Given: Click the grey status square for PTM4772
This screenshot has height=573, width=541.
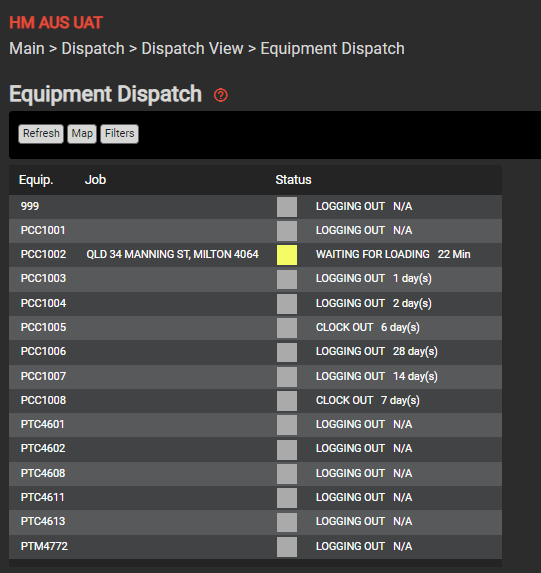Looking at the screenshot, I should pyautogui.click(x=287, y=547).
